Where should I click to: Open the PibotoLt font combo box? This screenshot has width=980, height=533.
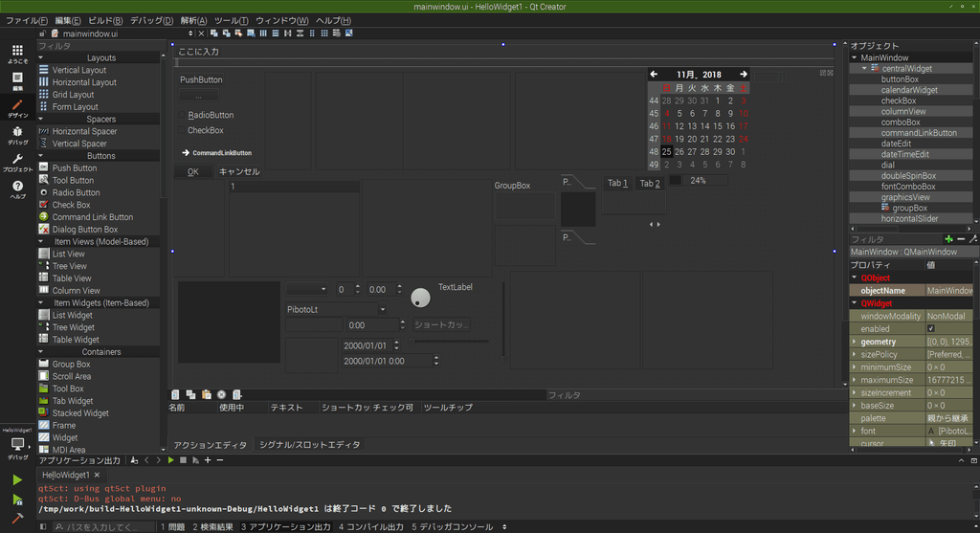[x=336, y=309]
